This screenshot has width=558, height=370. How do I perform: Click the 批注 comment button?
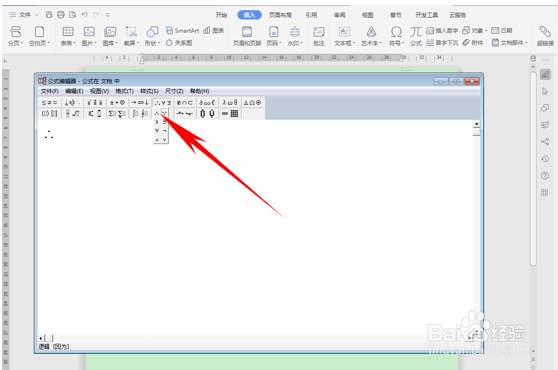pyautogui.click(x=319, y=36)
